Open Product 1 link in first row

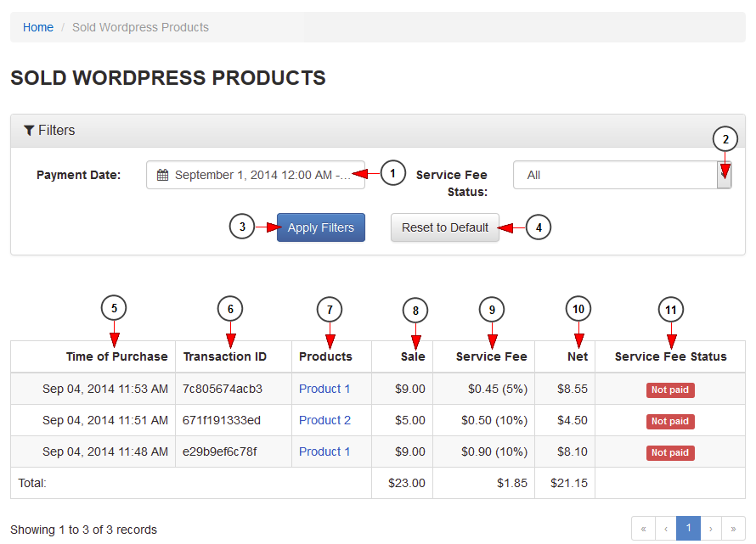[324, 389]
